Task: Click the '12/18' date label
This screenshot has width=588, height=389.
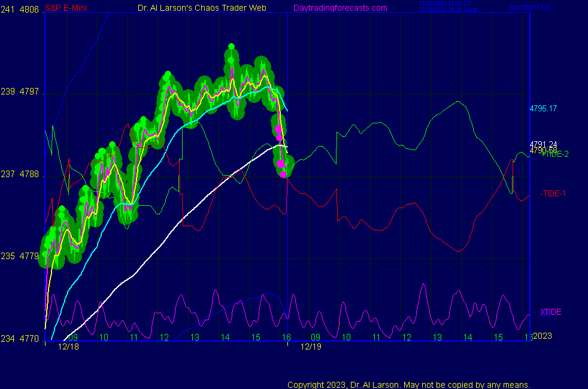Action: click(x=68, y=347)
